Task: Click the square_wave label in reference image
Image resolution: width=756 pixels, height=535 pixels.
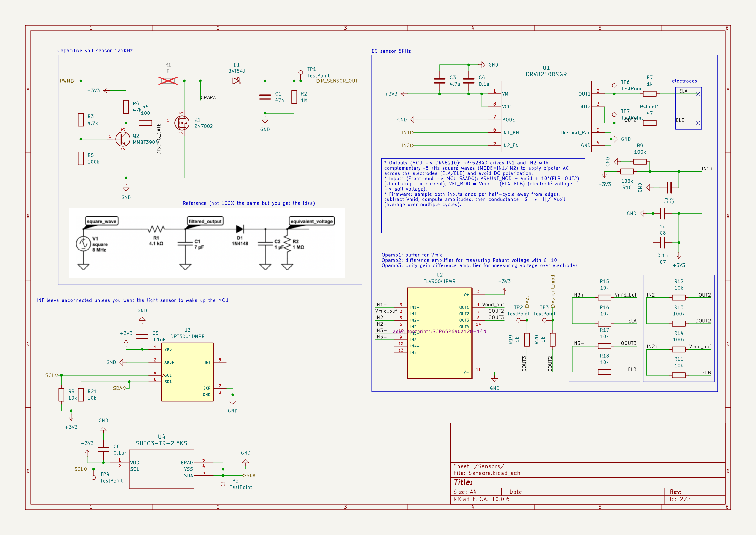Action: pos(101,221)
